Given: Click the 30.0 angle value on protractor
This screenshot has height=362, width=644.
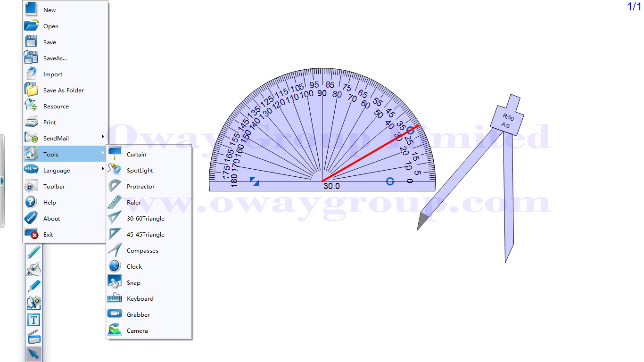Looking at the screenshot, I should pos(331,186).
